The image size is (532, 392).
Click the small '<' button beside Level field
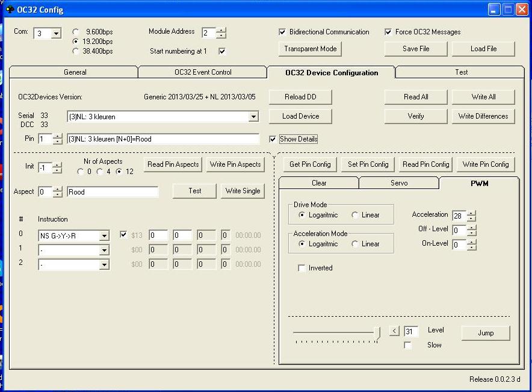(394, 331)
